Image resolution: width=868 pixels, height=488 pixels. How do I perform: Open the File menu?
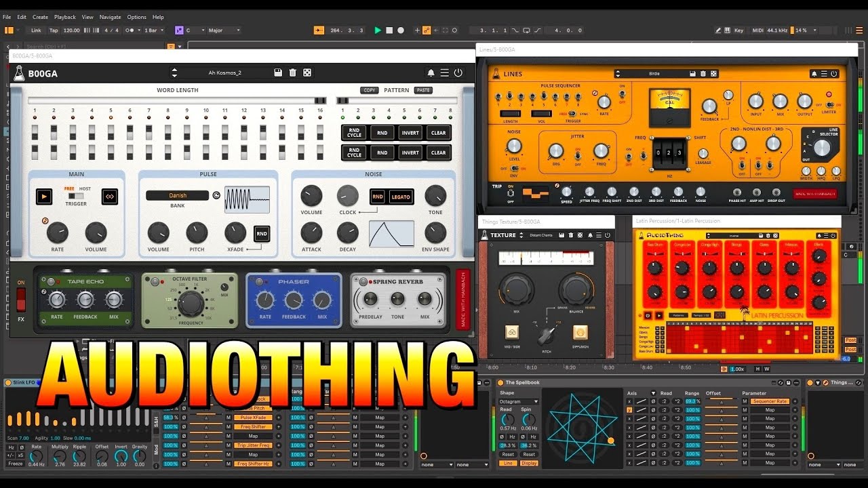(x=7, y=17)
